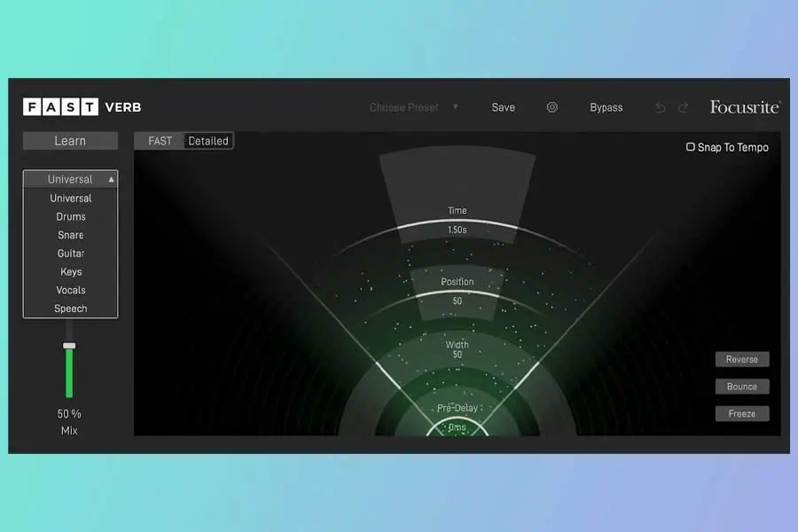The width and height of the screenshot is (798, 532).
Task: Select Universal from the profile list
Action: [x=70, y=198]
